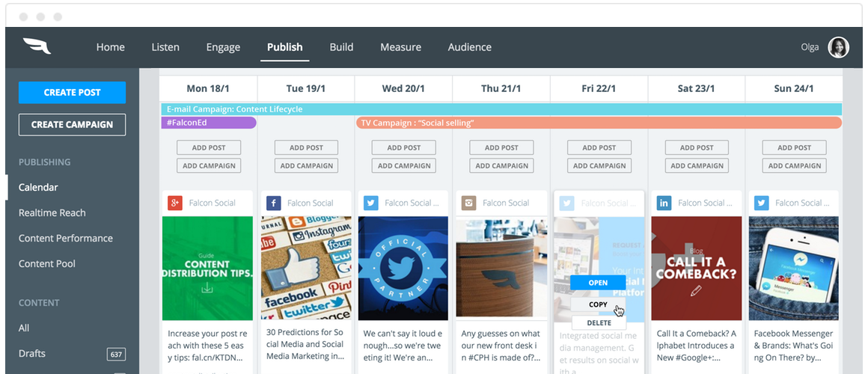Click the Twitter icon on Wednesday's post

tap(371, 203)
